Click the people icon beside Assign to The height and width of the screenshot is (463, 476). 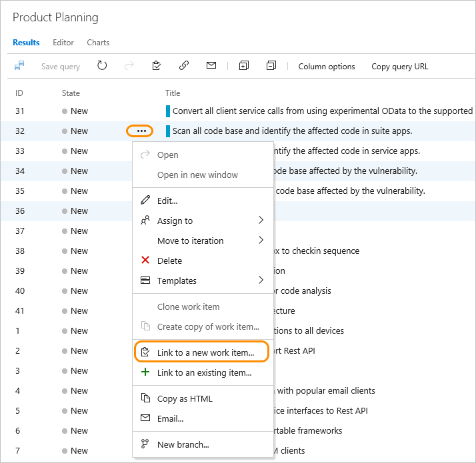point(145,221)
